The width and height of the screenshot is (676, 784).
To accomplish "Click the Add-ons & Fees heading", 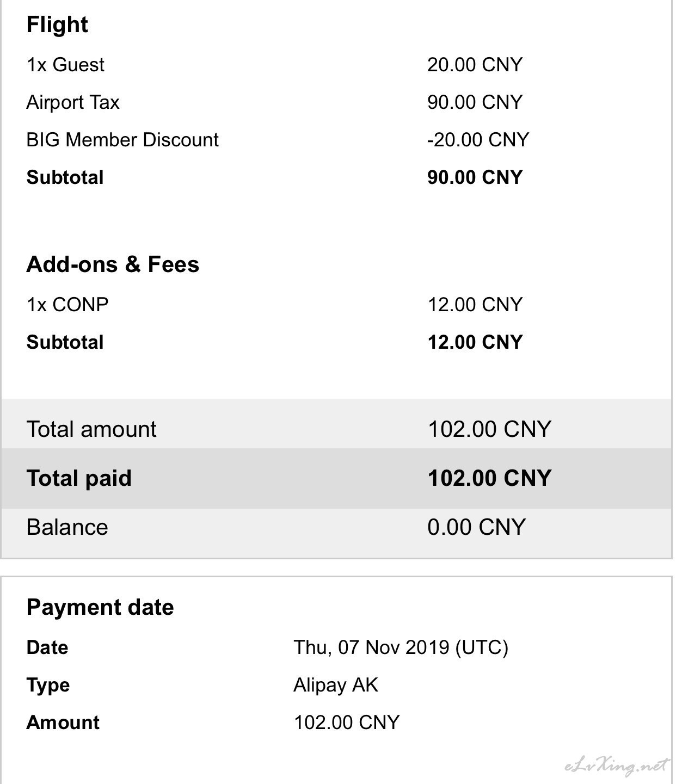I will [113, 264].
